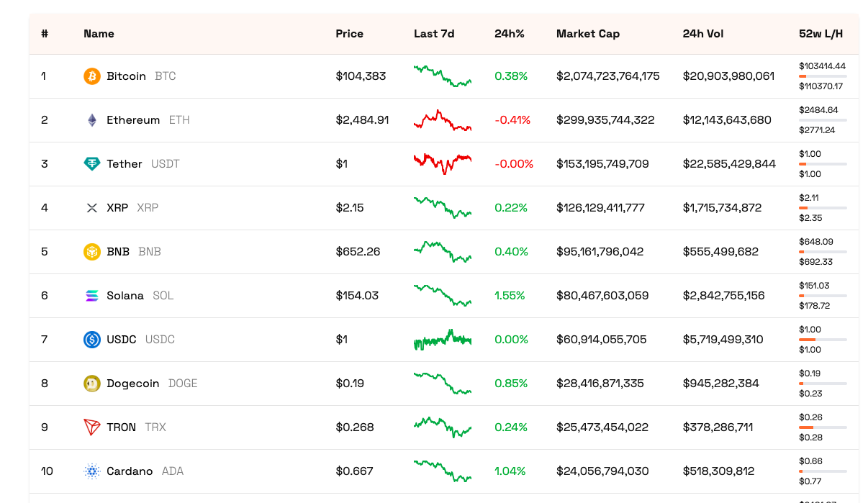
Task: Click the Cardano dotted logo icon
Action: (92, 471)
